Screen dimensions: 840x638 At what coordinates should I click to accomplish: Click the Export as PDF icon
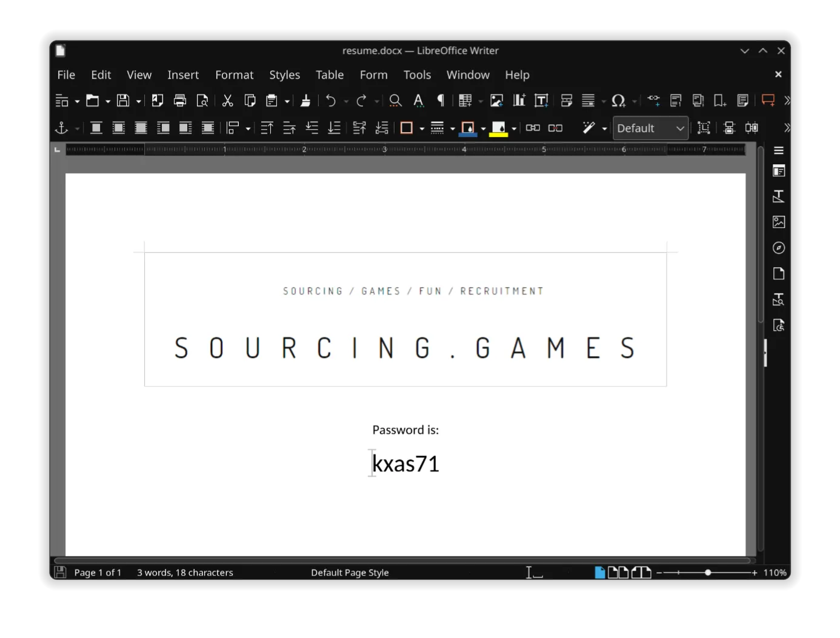(x=158, y=101)
